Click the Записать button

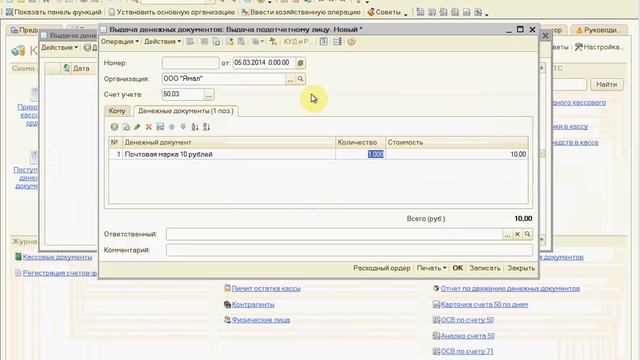click(484, 268)
